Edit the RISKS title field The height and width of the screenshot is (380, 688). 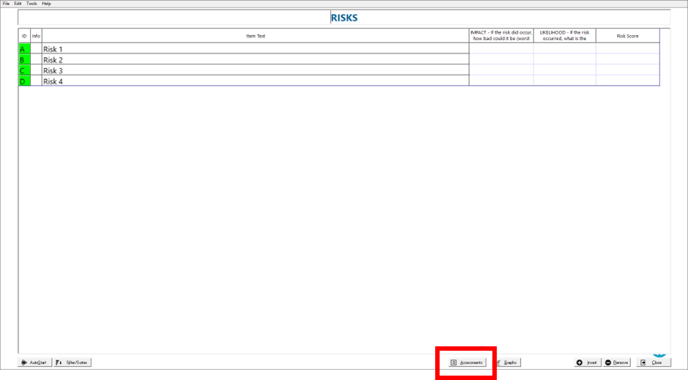click(x=344, y=18)
